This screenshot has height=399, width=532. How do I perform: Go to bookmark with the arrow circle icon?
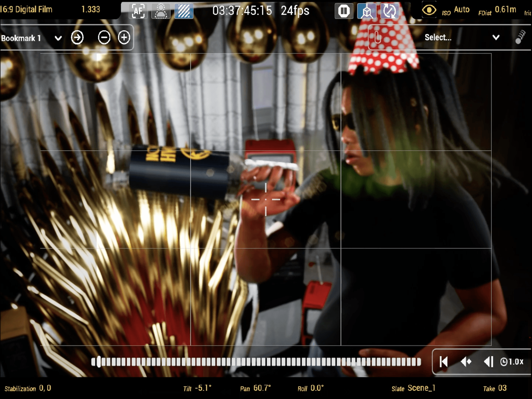(x=77, y=38)
